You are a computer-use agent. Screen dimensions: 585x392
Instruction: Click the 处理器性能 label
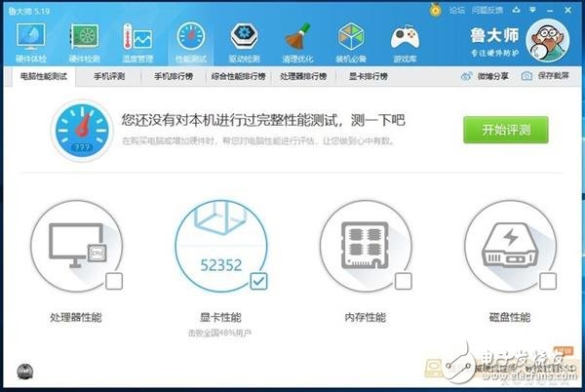(x=76, y=318)
